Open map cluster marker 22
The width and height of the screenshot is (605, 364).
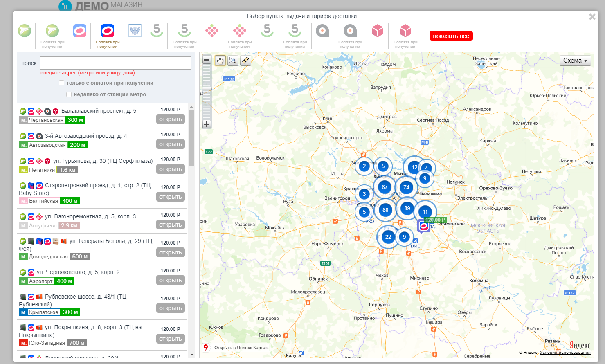pyautogui.click(x=388, y=237)
